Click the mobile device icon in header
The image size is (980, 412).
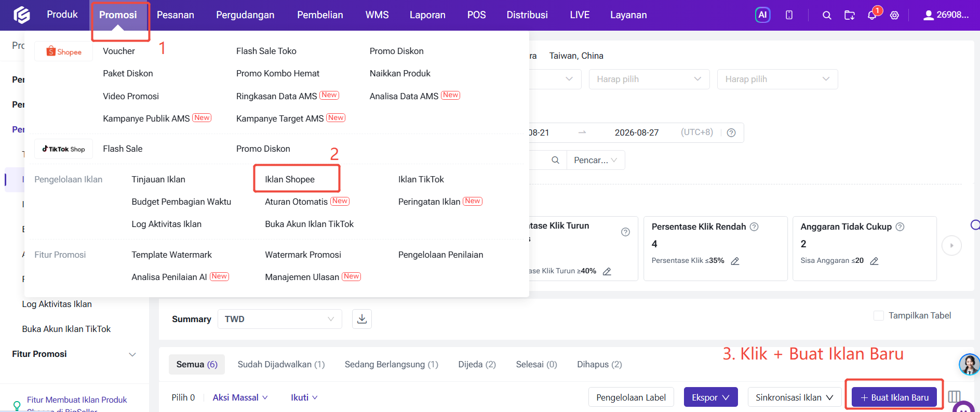tap(789, 15)
